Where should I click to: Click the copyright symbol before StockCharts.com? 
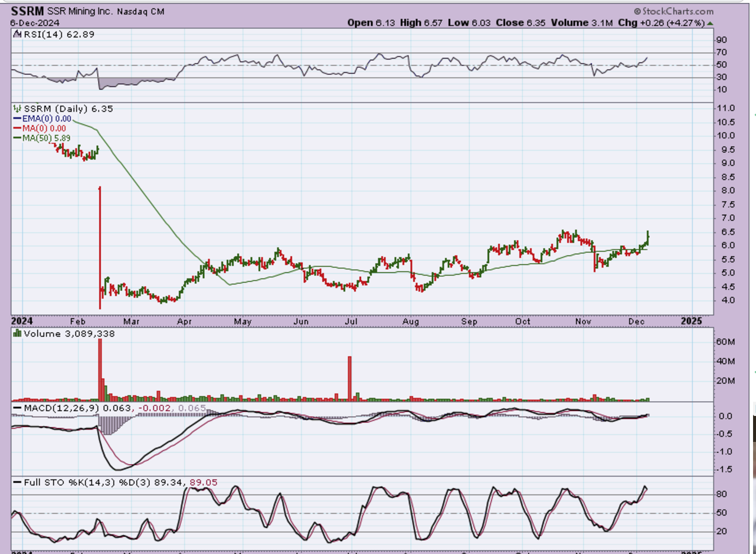pyautogui.click(x=637, y=11)
